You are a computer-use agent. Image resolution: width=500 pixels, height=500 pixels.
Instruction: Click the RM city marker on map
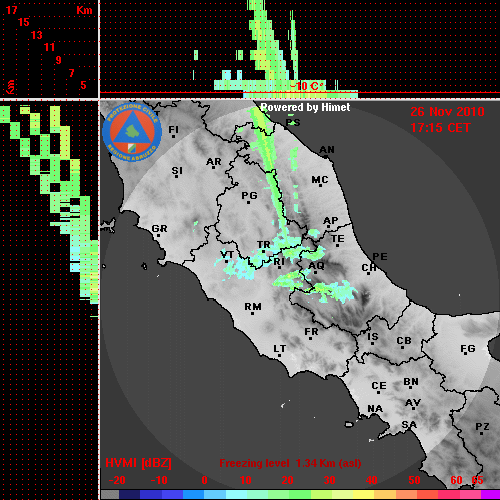[252, 313]
